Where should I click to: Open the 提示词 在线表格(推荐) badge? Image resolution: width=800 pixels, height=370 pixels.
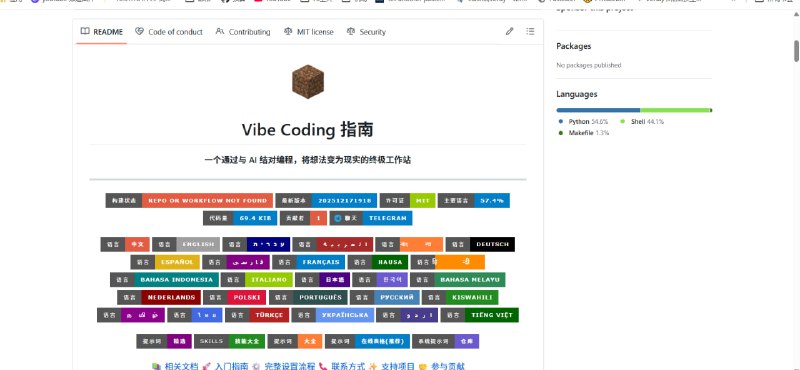point(367,341)
